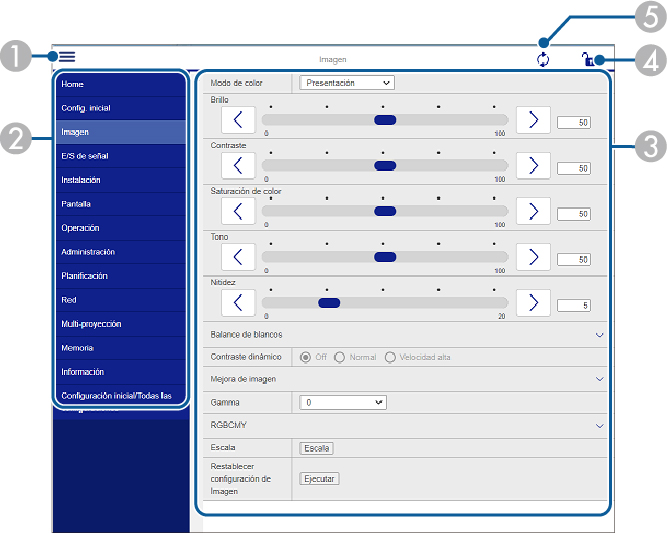Increase Contraste with right arrow
This screenshot has height=533, width=667.
click(x=533, y=165)
